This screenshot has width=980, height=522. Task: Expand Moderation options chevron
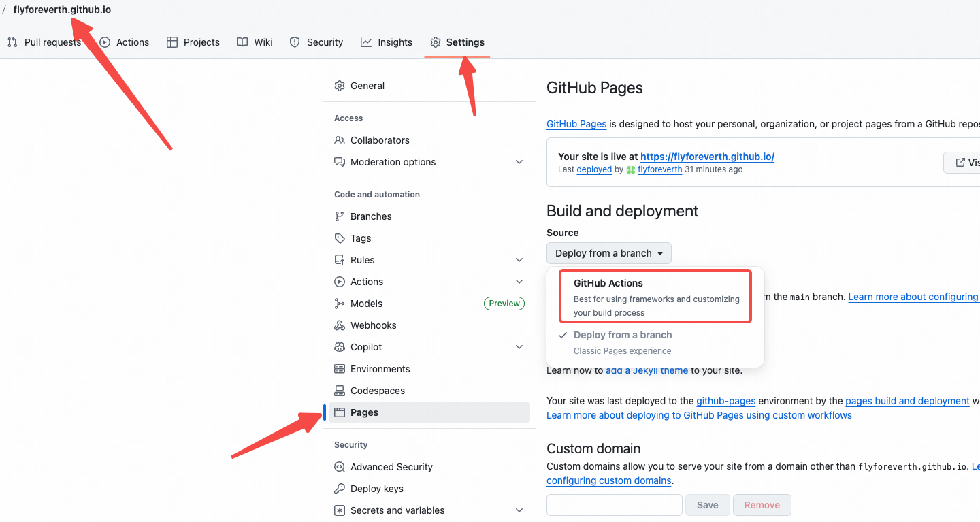click(x=519, y=162)
